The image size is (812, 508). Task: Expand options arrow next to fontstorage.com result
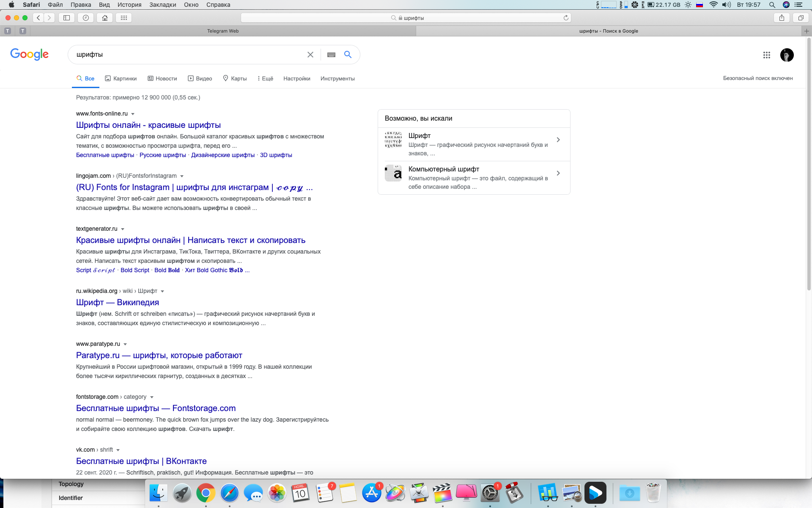(x=152, y=397)
